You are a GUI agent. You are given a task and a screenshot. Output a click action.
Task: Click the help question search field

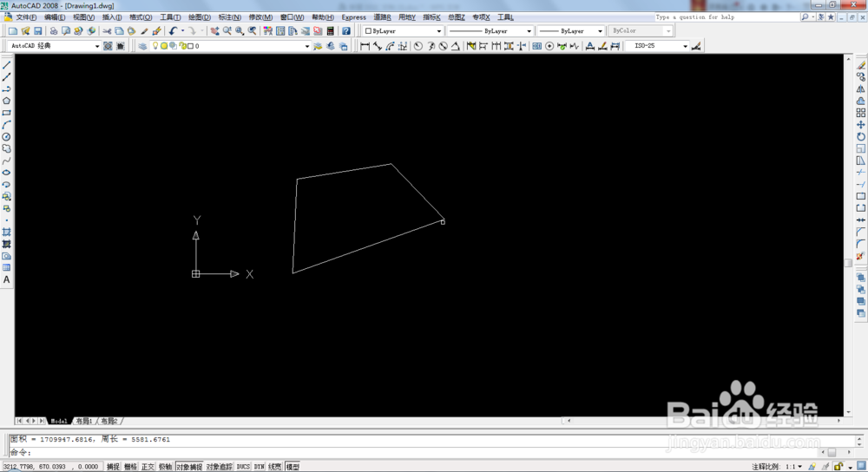coord(727,17)
